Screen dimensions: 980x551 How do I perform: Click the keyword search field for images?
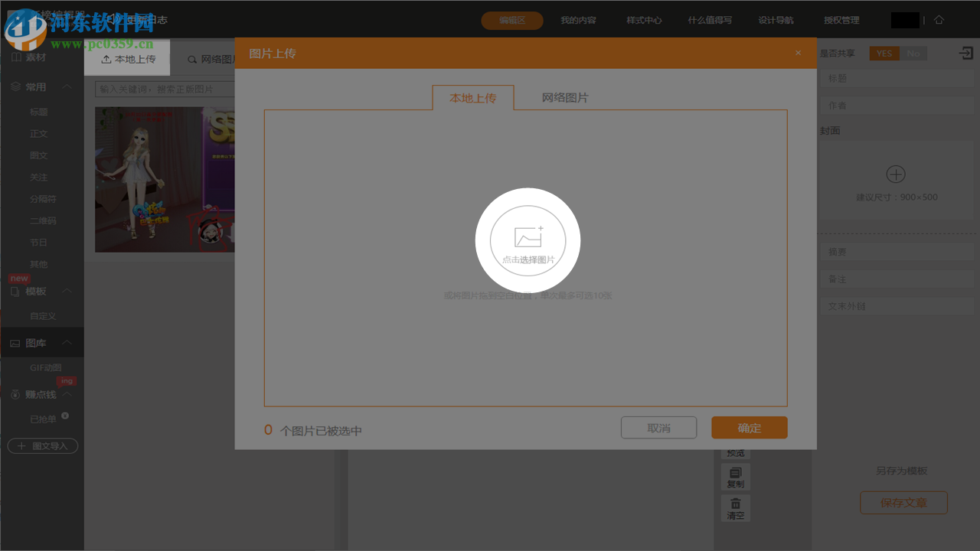pyautogui.click(x=165, y=89)
